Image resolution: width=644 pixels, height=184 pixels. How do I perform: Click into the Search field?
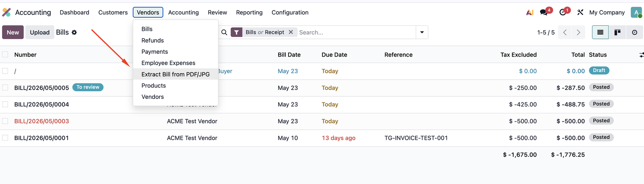[356, 32]
